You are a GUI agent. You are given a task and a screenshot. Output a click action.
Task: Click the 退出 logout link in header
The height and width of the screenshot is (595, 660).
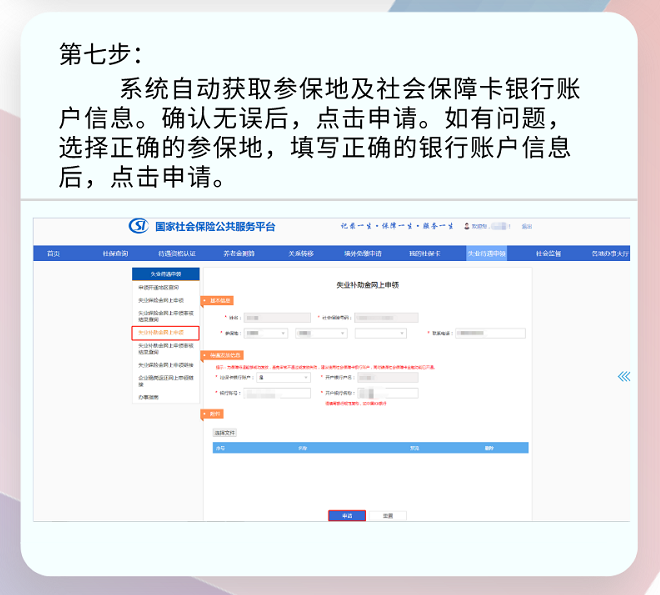tap(527, 226)
